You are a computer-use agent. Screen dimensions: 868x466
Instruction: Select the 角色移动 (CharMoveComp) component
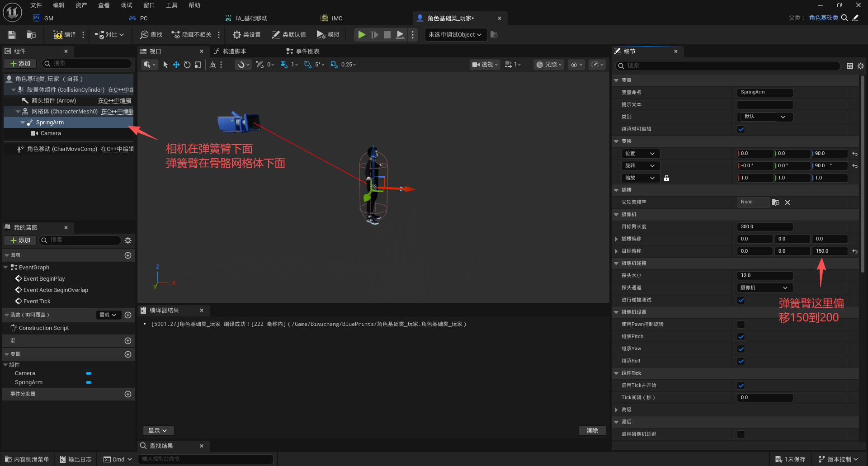click(x=69, y=149)
